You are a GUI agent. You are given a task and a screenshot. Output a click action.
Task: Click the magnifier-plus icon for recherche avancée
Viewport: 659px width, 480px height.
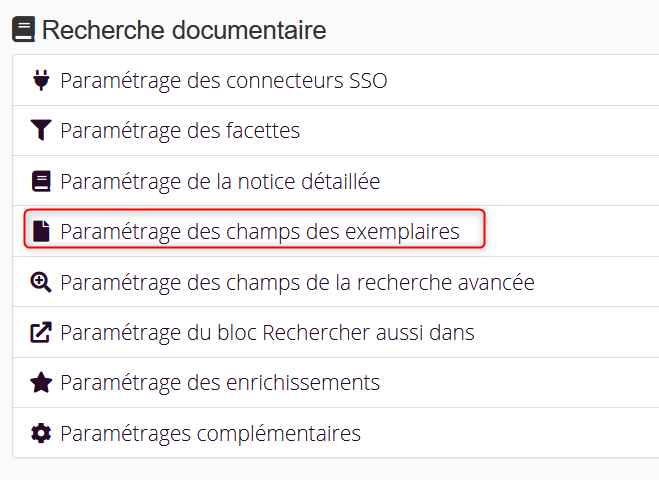40,282
